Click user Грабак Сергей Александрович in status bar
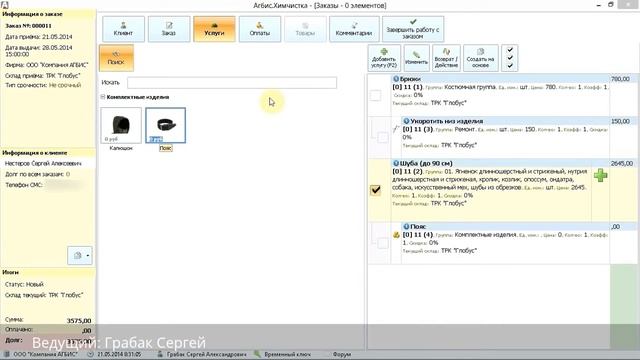This screenshot has width=640, height=360. point(207,354)
